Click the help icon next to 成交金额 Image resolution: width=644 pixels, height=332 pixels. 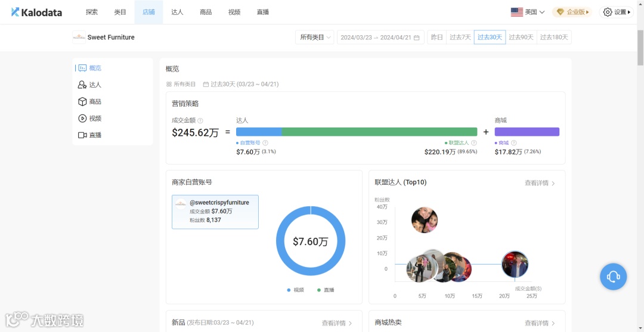tap(200, 120)
